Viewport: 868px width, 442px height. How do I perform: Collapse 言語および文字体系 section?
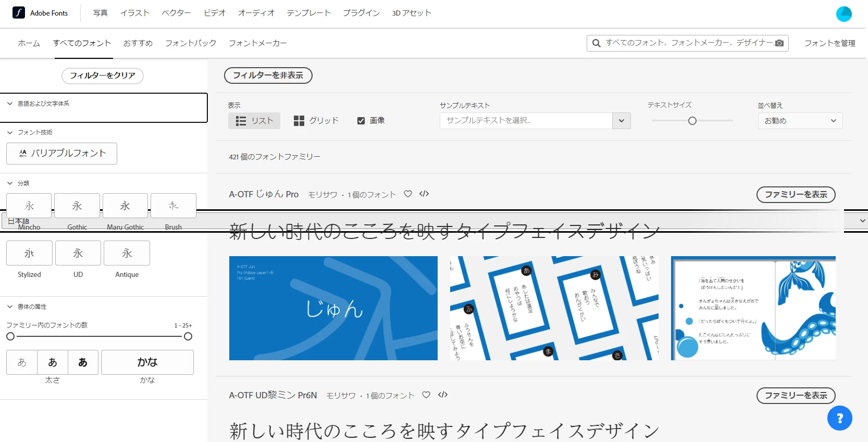[x=10, y=104]
